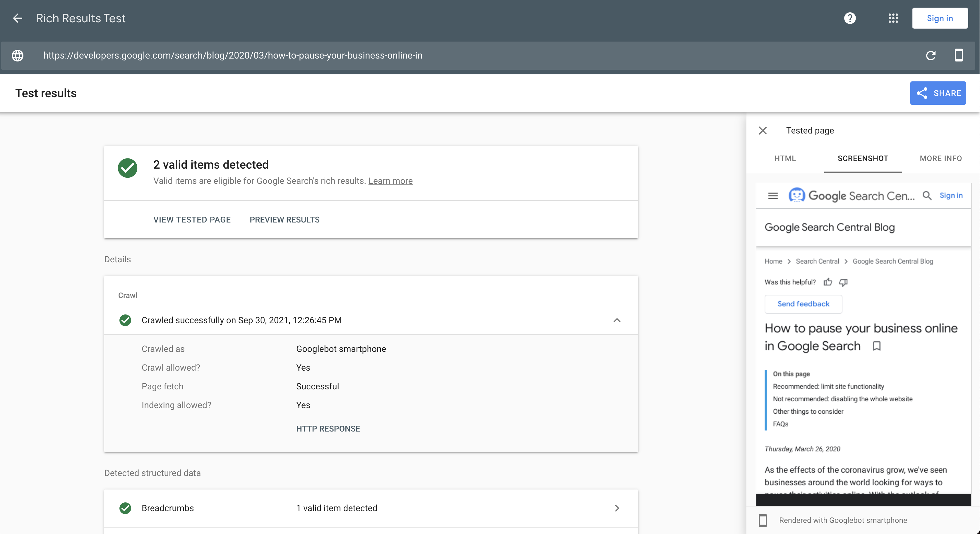980x534 pixels.
Task: Click the thumbs up feedback icon
Action: pyautogui.click(x=827, y=281)
